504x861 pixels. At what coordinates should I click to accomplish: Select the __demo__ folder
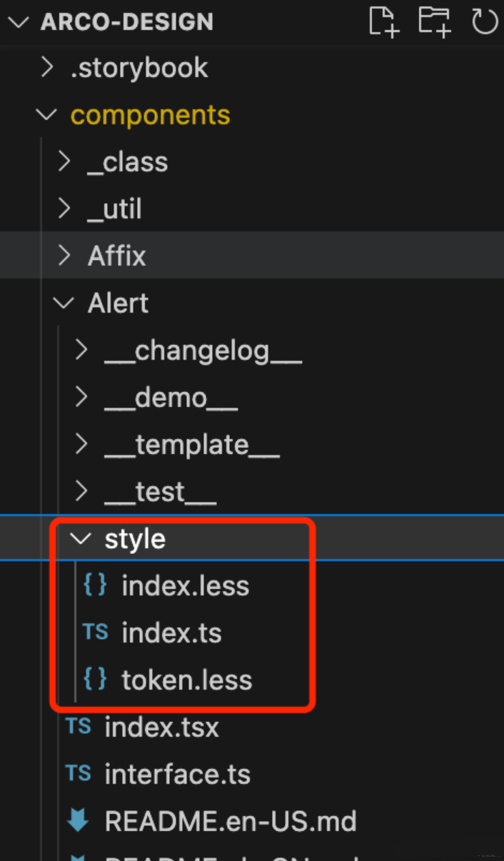(x=171, y=398)
